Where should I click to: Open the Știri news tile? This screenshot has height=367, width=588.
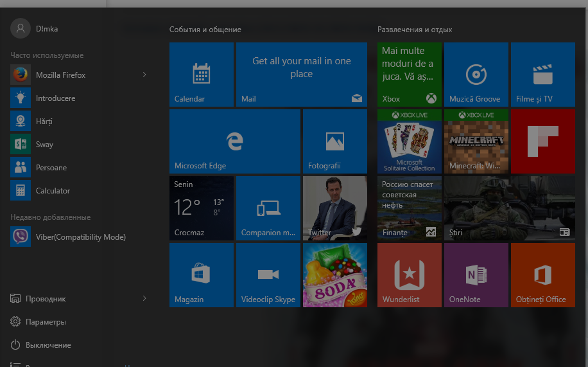510,208
